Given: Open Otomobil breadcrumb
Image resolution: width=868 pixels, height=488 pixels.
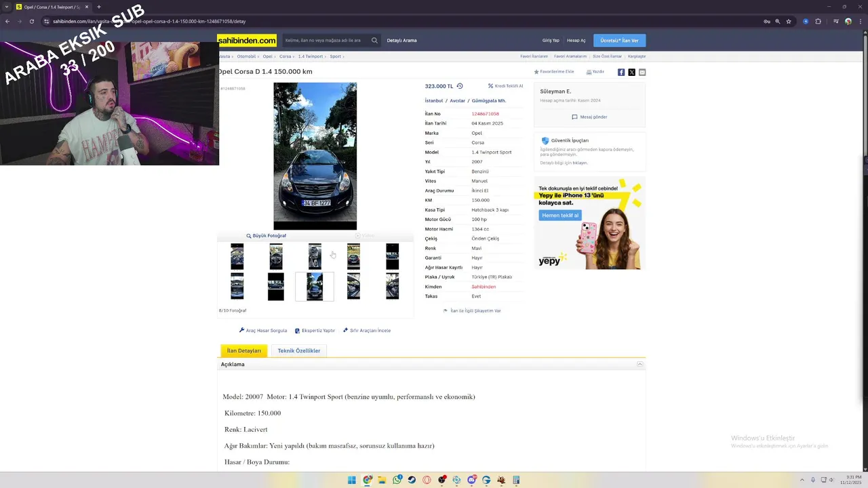Looking at the screenshot, I should [x=246, y=56].
